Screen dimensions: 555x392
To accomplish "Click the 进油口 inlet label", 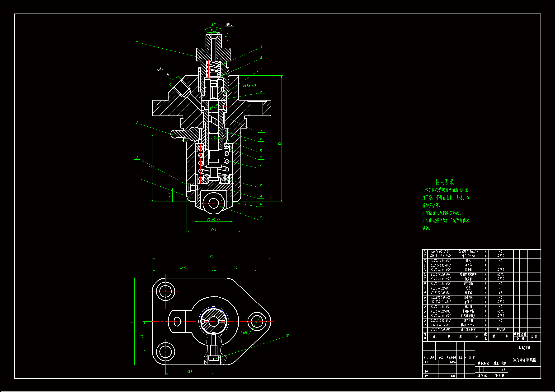I will point(160,69).
